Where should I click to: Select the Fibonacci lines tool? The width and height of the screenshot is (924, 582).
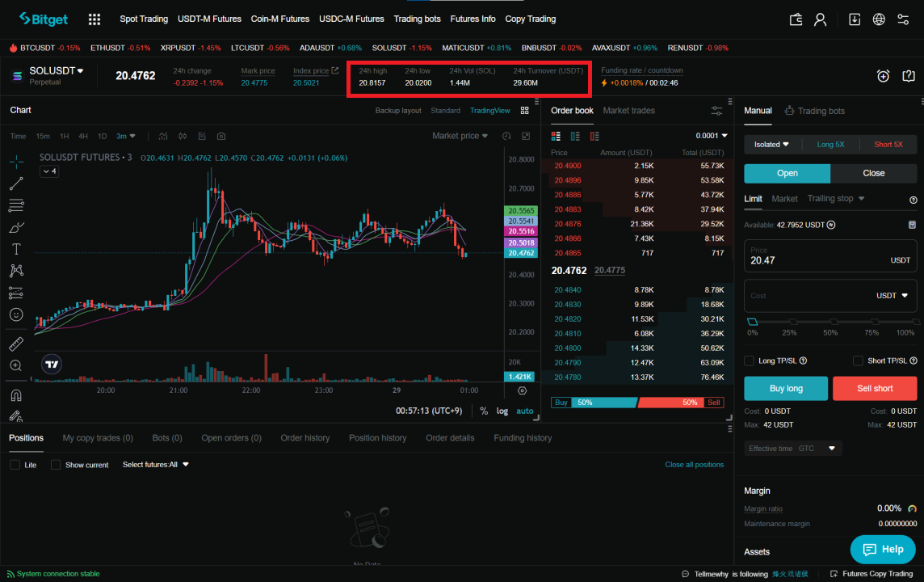16,205
